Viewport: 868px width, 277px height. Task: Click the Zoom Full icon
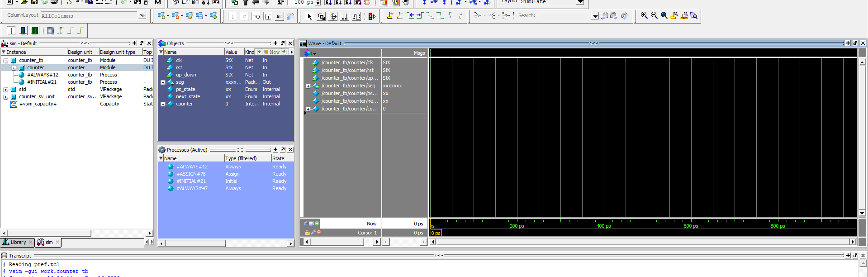pos(664,16)
